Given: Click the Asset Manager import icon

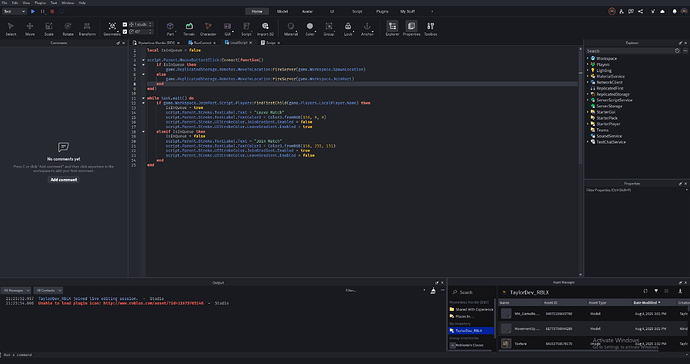Looking at the screenshot, I should tap(680, 291).
